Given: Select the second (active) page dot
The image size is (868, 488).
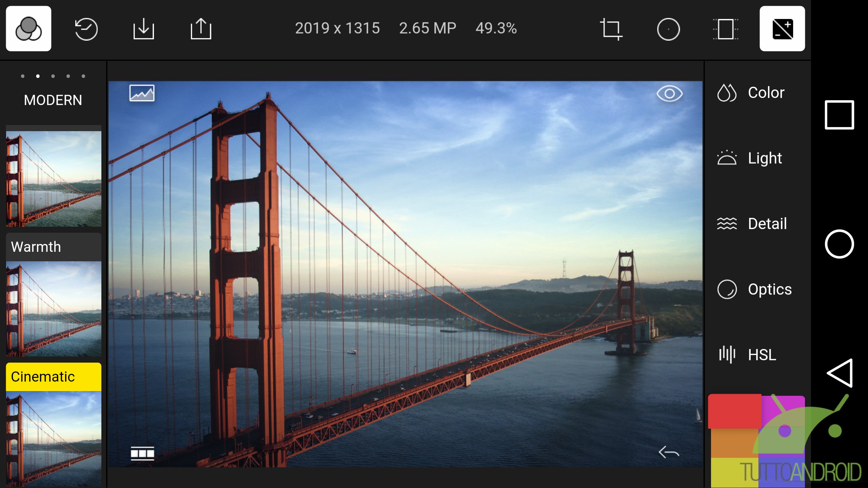Looking at the screenshot, I should [38, 76].
